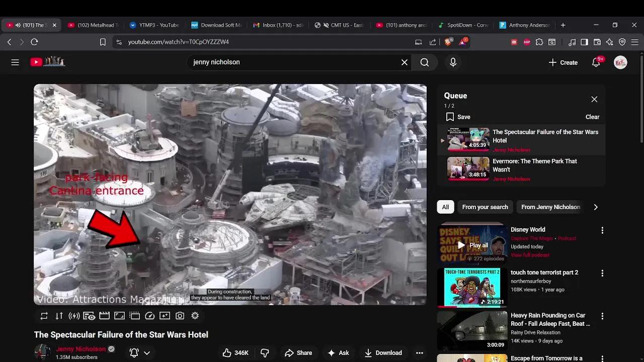Image resolution: width=644 pixels, height=362 pixels.
Task: Bookmark this page icon
Action: pos(103,42)
